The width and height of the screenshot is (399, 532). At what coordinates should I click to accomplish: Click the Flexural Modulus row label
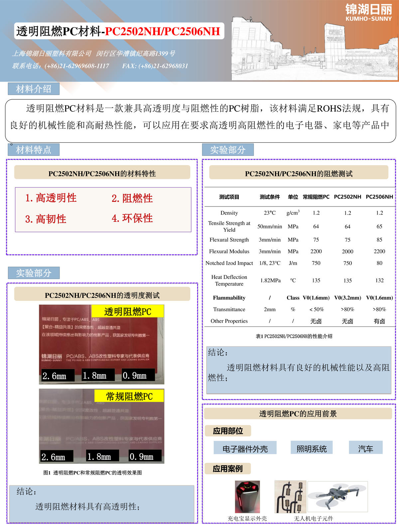[x=229, y=251]
